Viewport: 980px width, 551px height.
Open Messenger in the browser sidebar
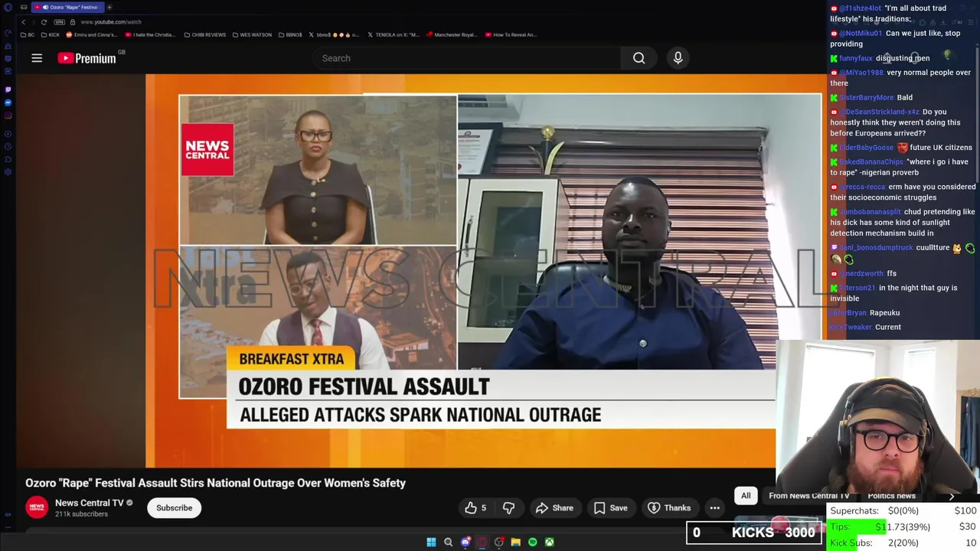point(8,103)
